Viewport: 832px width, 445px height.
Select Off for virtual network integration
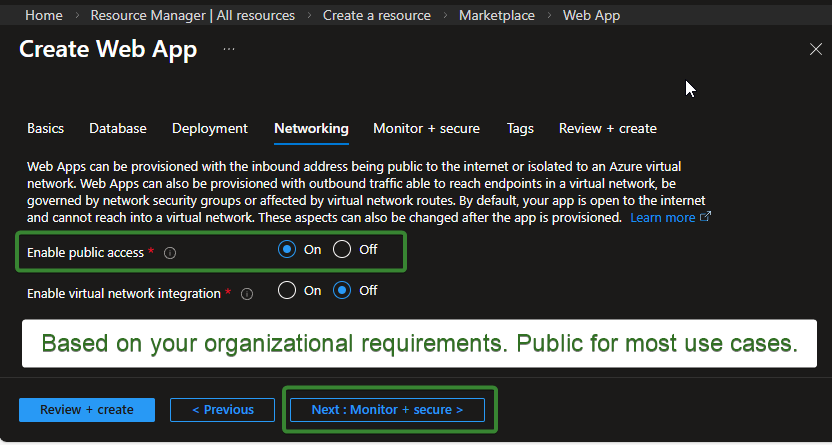(342, 291)
